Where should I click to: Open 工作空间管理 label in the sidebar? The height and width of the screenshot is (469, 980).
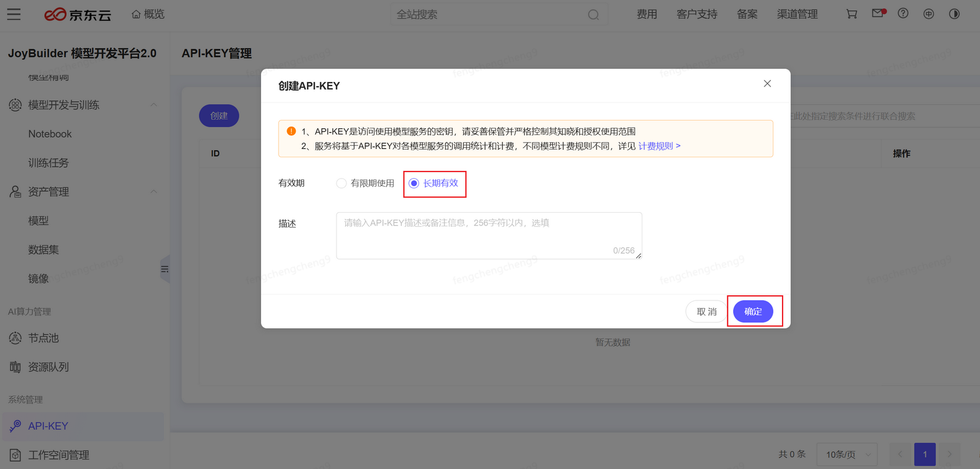click(58, 455)
